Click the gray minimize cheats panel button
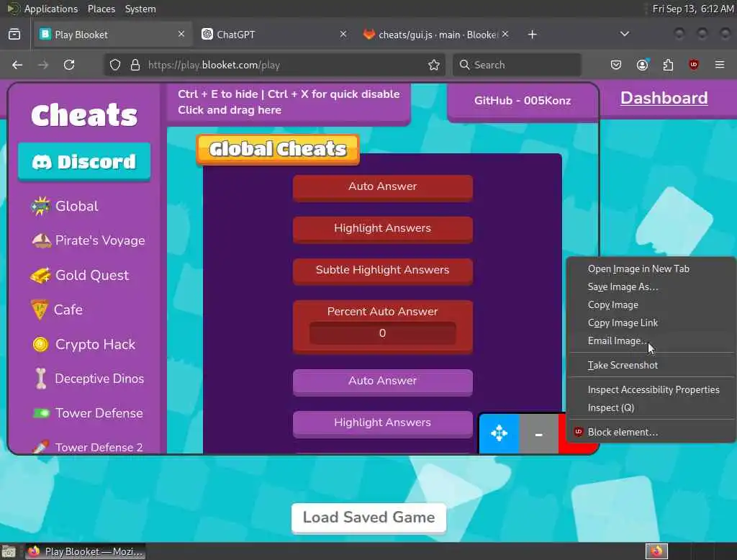The width and height of the screenshot is (737, 560). pos(538,433)
